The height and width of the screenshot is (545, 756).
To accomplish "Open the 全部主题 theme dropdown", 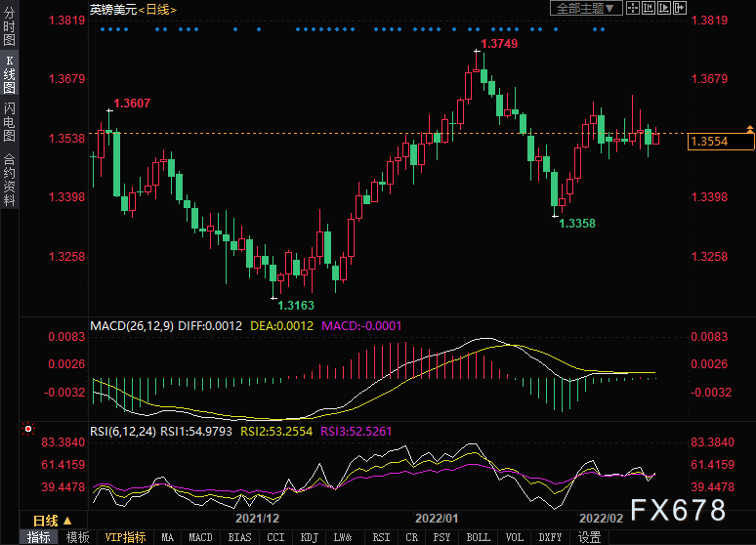I will coord(586,9).
